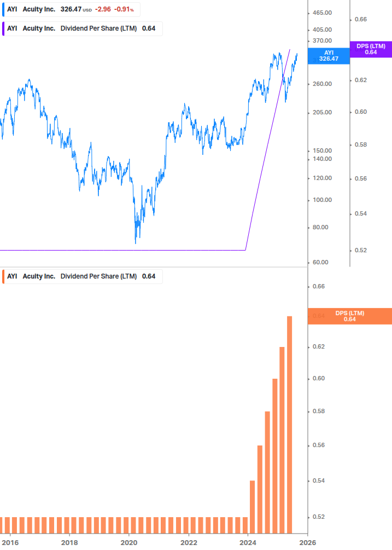Click the 2016 label on time axis
The height and width of the screenshot is (550, 392).
pos(10,543)
